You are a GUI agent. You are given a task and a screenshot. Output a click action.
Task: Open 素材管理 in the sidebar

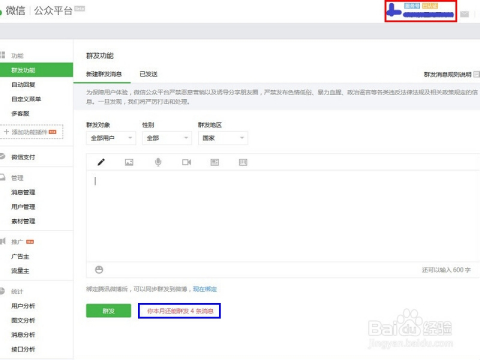coord(23,221)
